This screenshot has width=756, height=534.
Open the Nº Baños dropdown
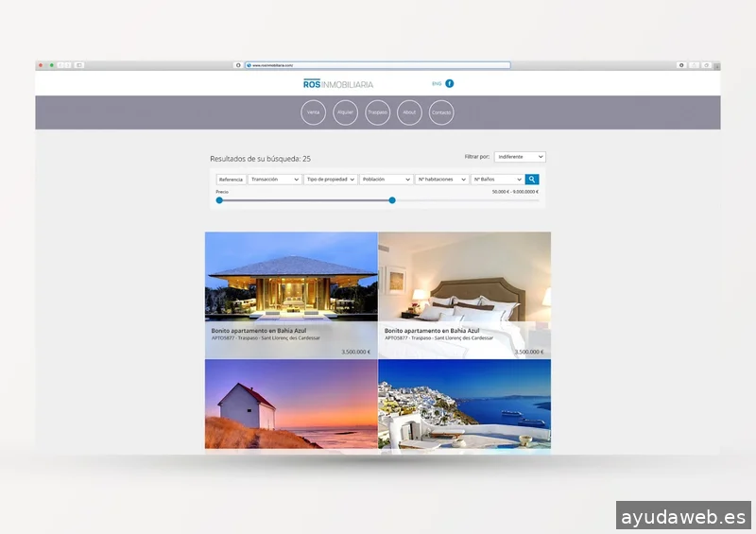(x=497, y=179)
